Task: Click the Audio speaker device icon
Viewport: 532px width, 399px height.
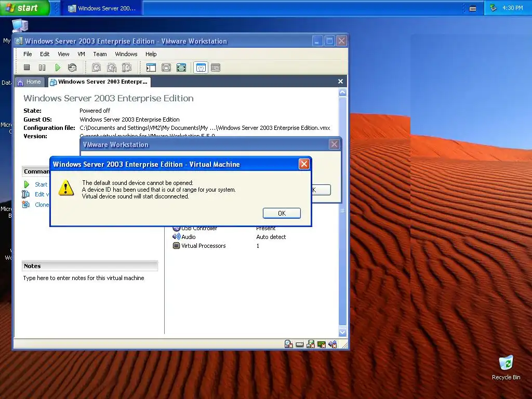Action: click(176, 236)
